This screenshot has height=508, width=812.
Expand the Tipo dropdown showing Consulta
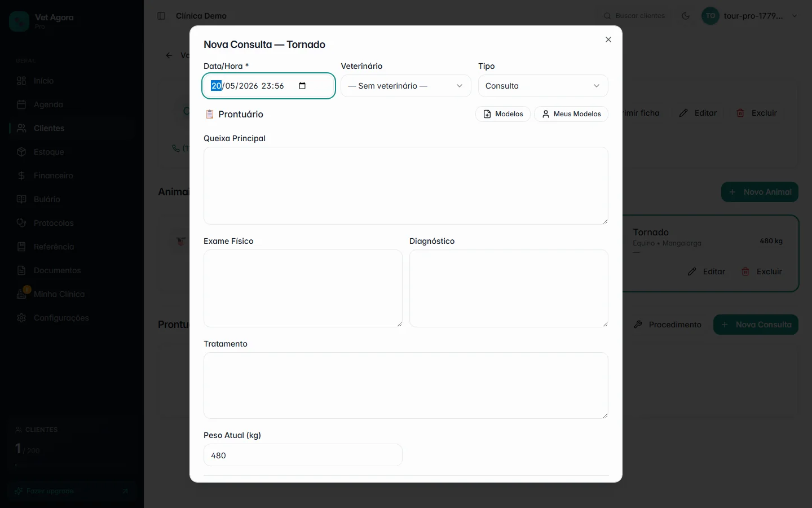[543, 86]
